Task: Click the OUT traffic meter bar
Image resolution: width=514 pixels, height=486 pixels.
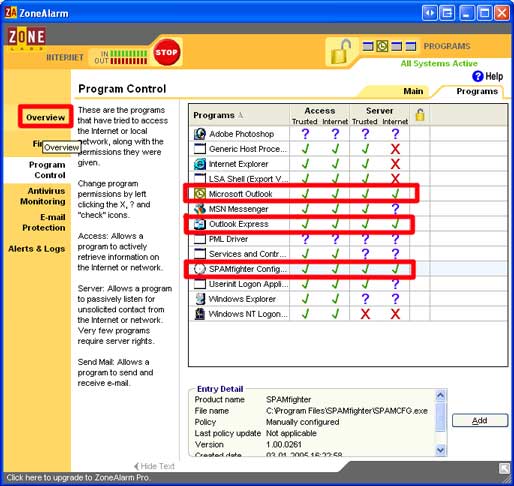Action: (128, 61)
